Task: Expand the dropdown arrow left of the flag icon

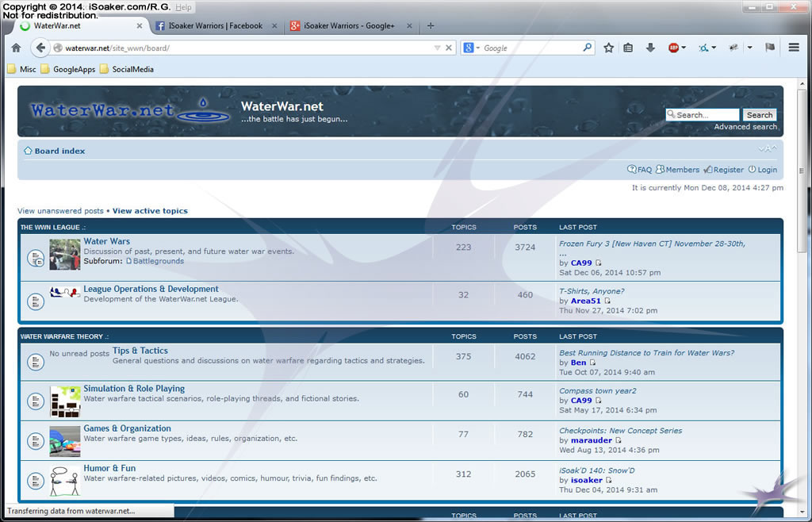Action: tap(749, 48)
